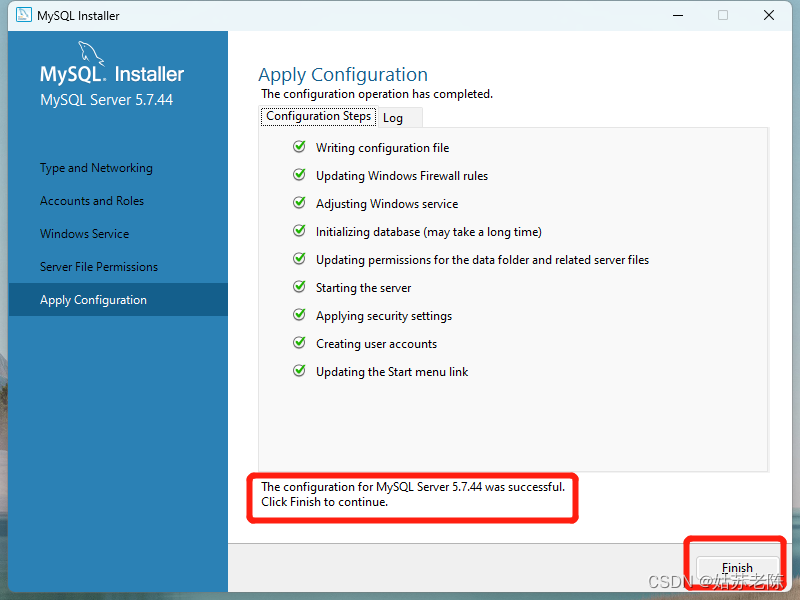Select the 'Applying security settings' text
Image resolution: width=800 pixels, height=600 pixels.
tap(384, 316)
